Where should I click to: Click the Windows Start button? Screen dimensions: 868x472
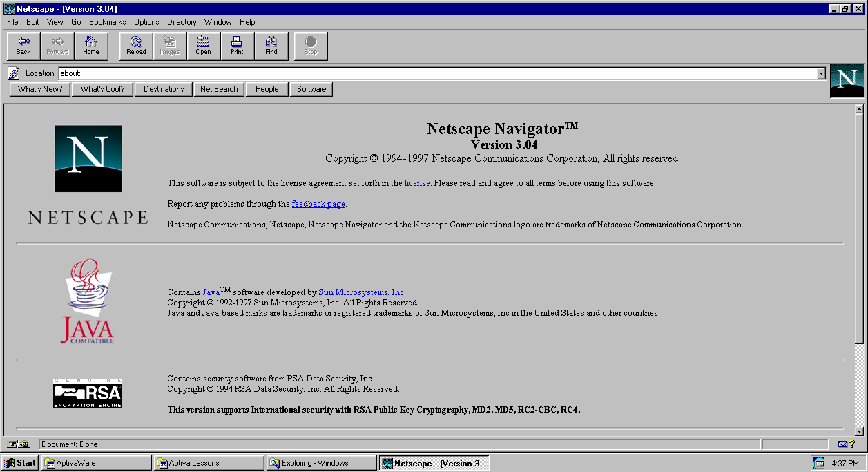coord(20,463)
